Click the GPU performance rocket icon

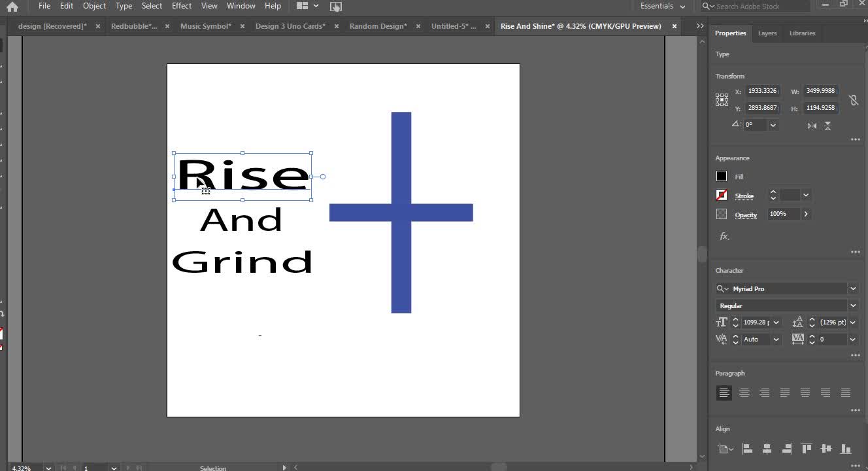tap(335, 7)
